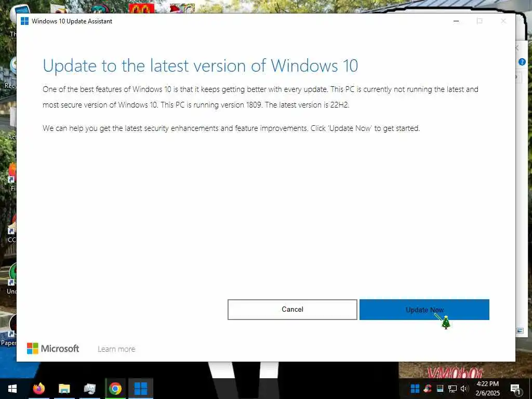The image size is (532, 399).
Task: Select the text "The latest version is 22H2."
Action: pos(307,105)
